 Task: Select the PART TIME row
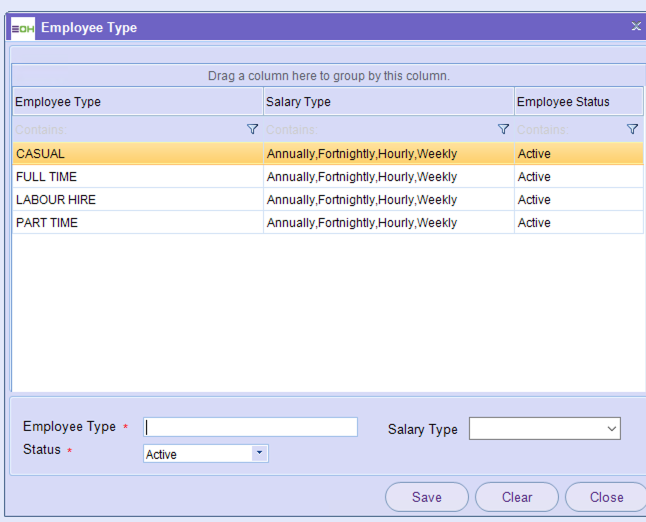coord(137,223)
